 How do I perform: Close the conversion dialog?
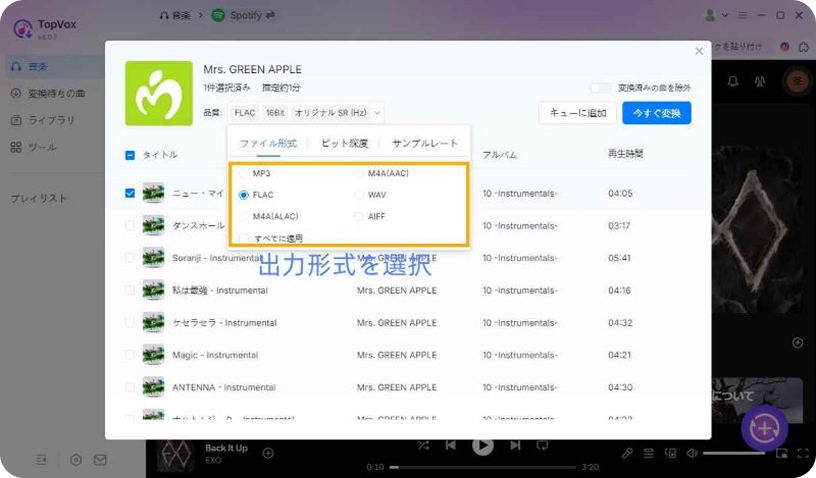699,51
